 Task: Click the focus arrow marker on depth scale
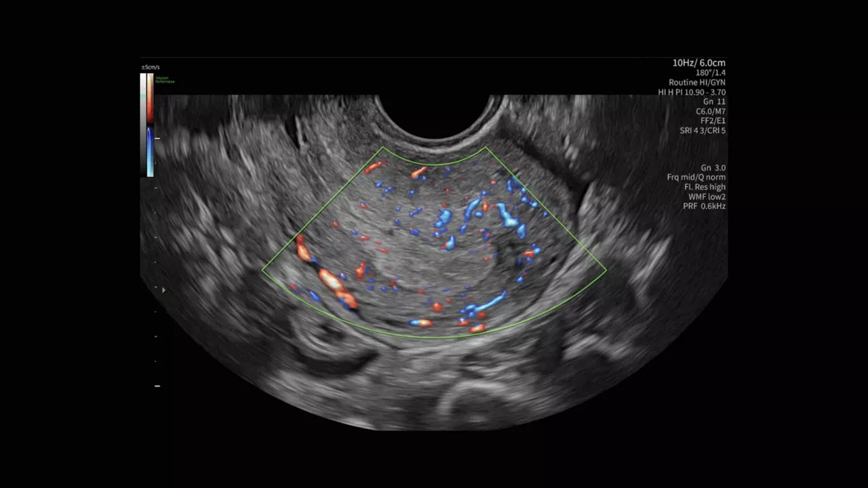pos(163,290)
